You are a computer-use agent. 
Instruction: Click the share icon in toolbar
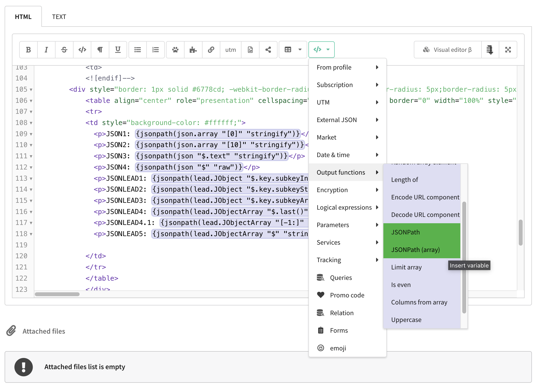click(x=268, y=50)
